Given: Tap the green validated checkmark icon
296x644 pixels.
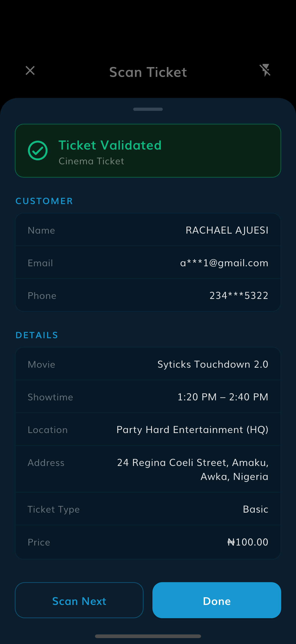Looking at the screenshot, I should pyautogui.click(x=38, y=151).
